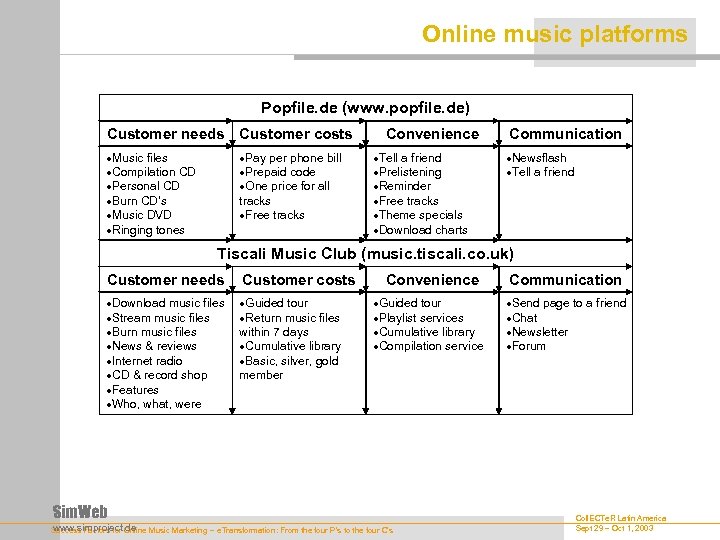This screenshot has width=720, height=540.
Task: Select the 'Playlist services' bullet
Action: (418, 318)
